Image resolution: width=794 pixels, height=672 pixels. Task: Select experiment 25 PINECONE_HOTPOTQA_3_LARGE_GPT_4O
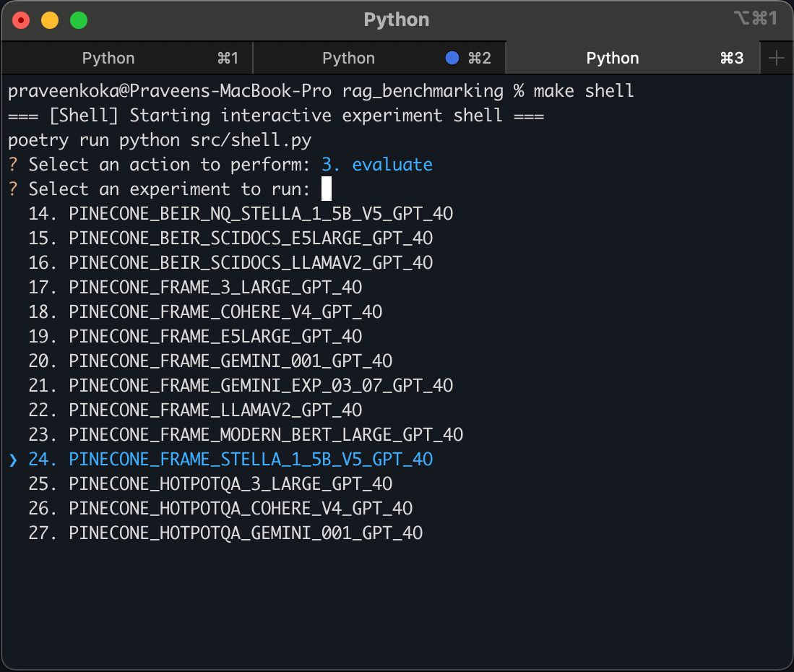pyautogui.click(x=210, y=483)
